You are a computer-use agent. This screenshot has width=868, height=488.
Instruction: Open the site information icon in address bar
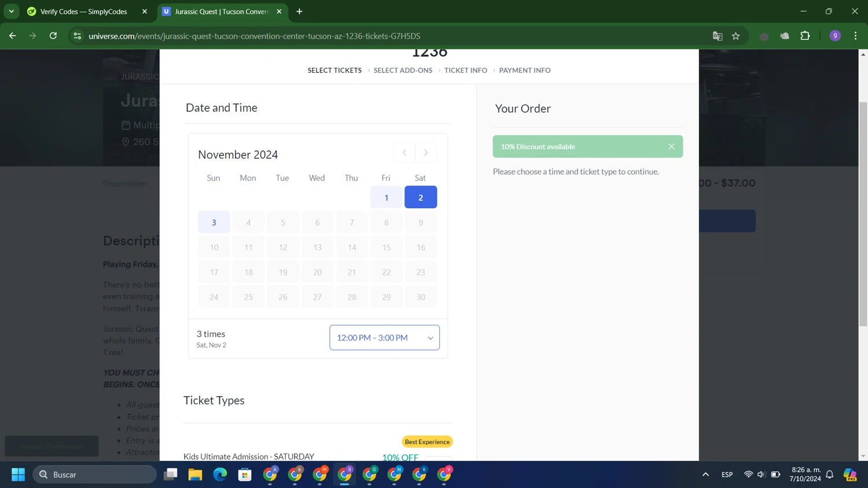click(78, 36)
